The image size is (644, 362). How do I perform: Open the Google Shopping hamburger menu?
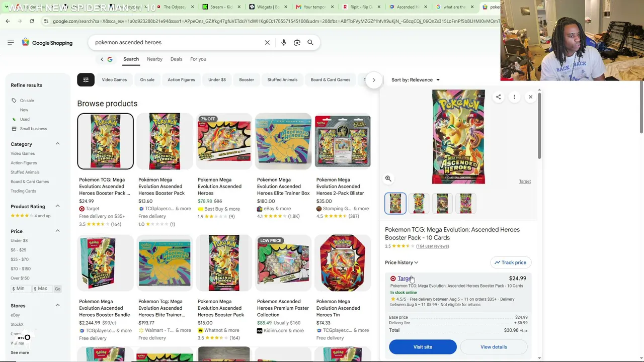pos(11,43)
